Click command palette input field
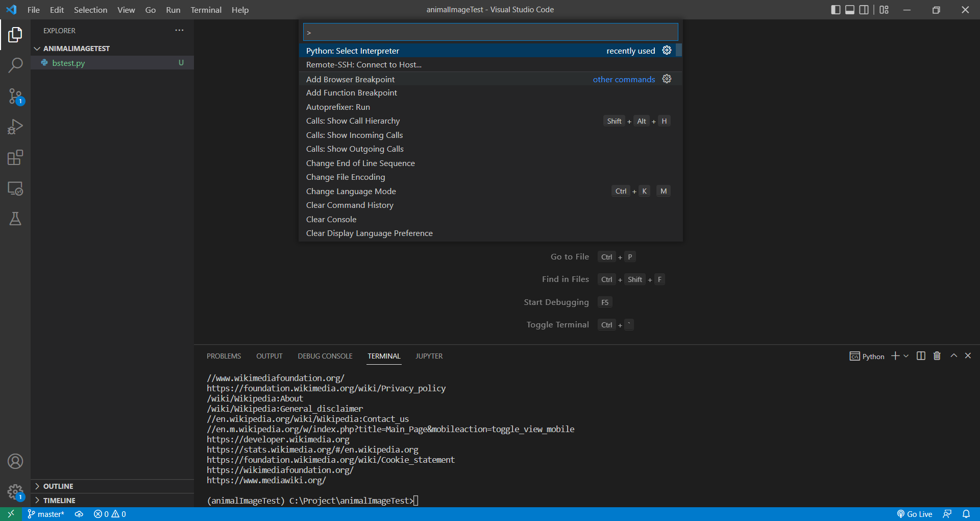980x521 pixels. coord(491,32)
